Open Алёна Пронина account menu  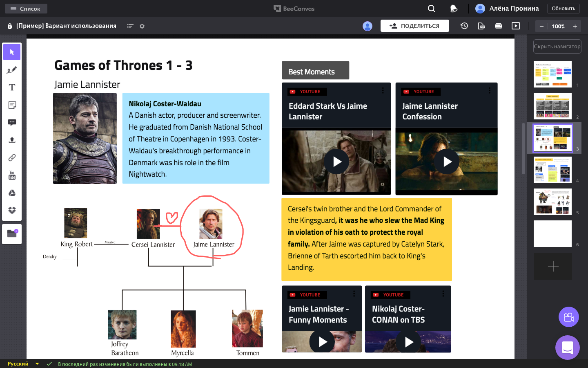coord(507,9)
